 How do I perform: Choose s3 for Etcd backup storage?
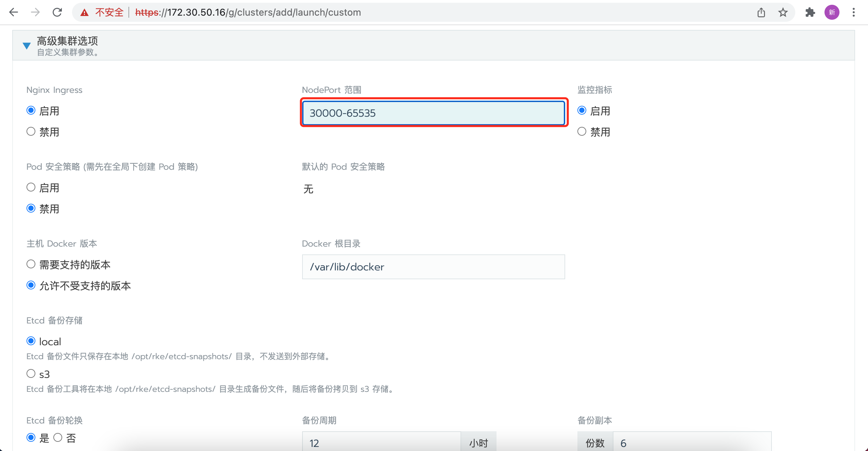31,374
